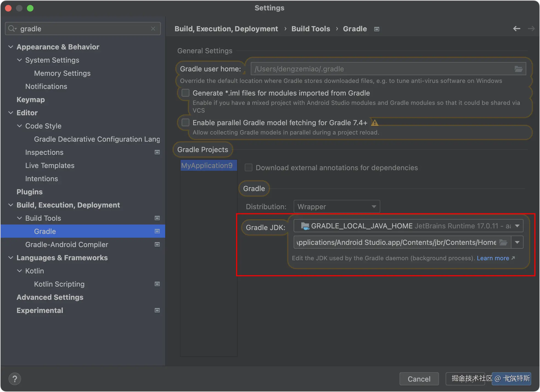This screenshot has width=540, height=392.
Task: Click the back navigation arrow
Action: pos(517,29)
